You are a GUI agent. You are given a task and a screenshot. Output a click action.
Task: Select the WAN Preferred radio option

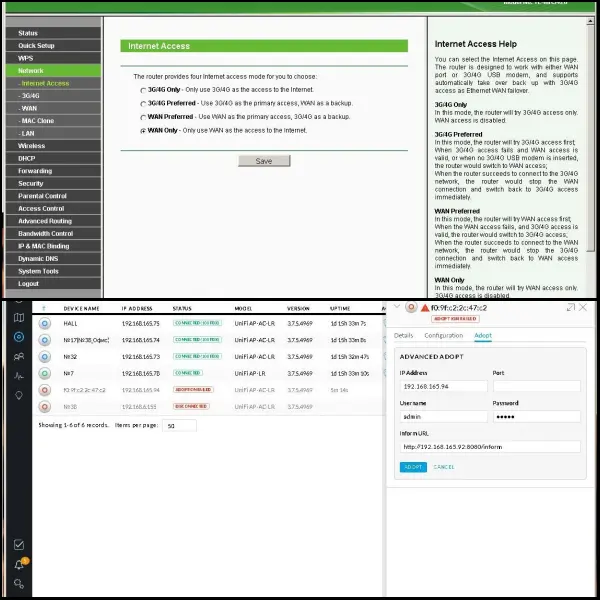coord(142,116)
